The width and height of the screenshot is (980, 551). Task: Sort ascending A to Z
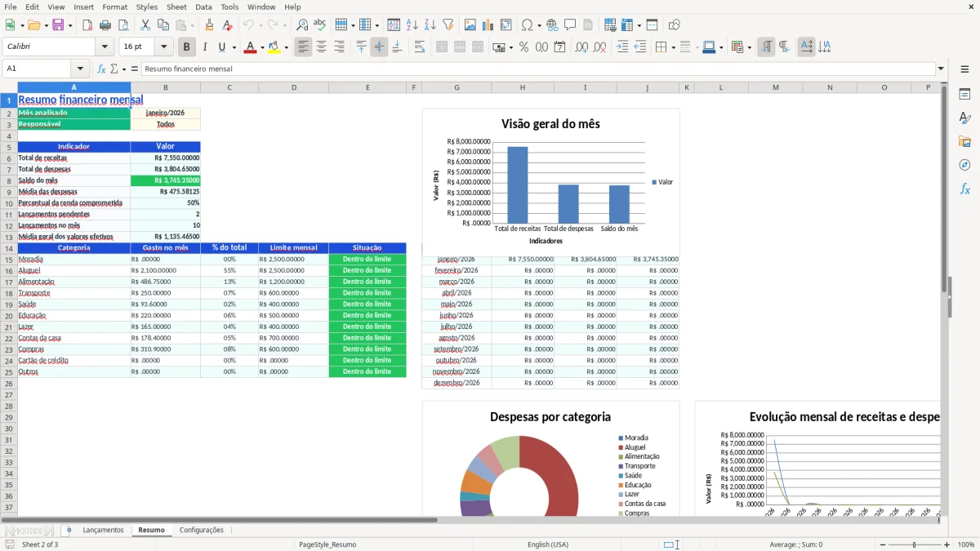[412, 25]
